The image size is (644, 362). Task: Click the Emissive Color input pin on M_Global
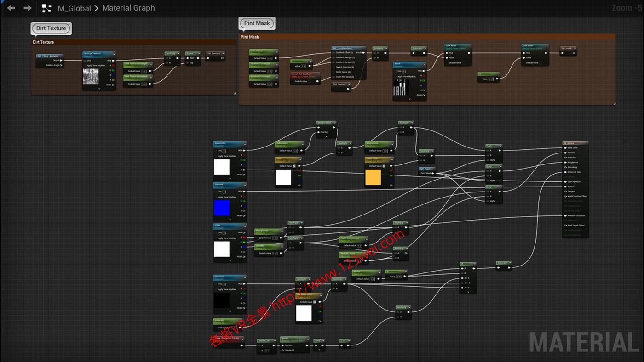pyautogui.click(x=566, y=172)
